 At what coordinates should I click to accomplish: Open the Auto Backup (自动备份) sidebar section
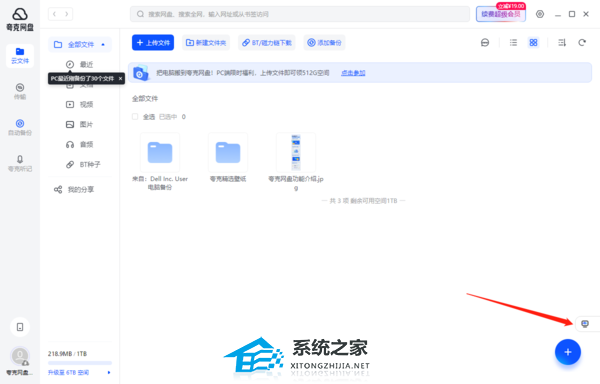(x=20, y=127)
